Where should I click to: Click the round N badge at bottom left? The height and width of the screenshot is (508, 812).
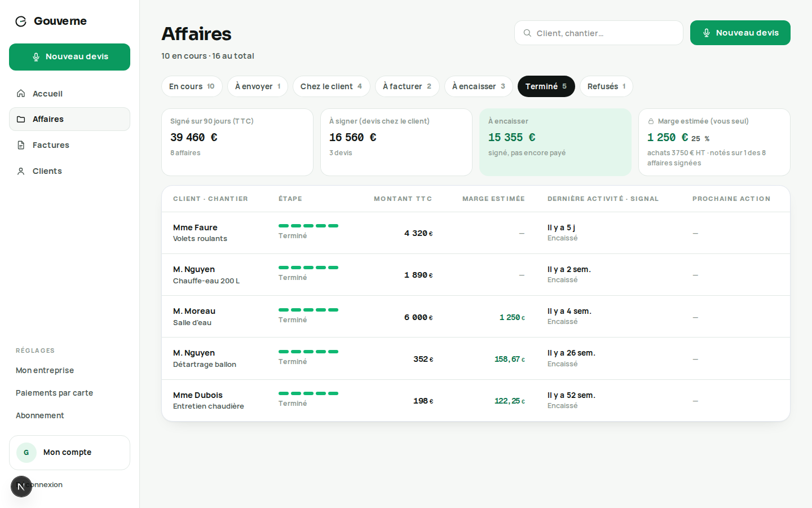pyautogui.click(x=21, y=487)
